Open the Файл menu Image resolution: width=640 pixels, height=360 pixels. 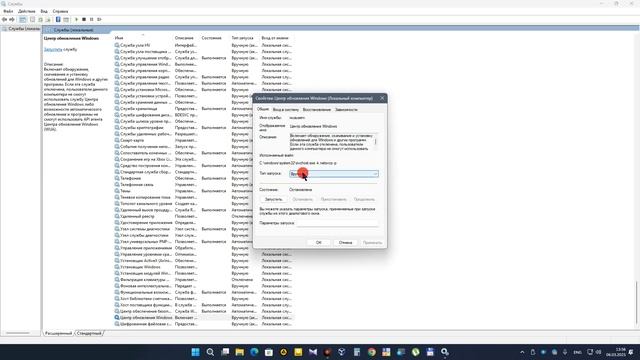tap(8, 11)
